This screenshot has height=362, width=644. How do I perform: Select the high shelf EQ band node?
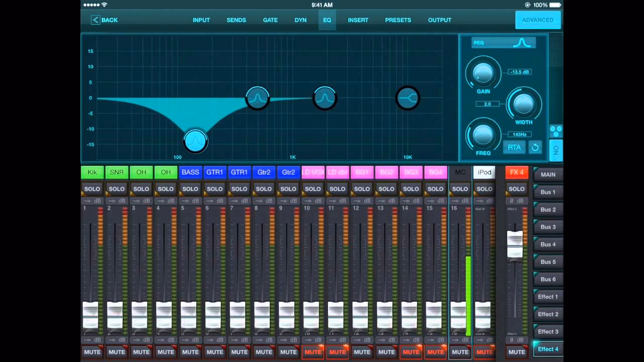click(x=408, y=98)
